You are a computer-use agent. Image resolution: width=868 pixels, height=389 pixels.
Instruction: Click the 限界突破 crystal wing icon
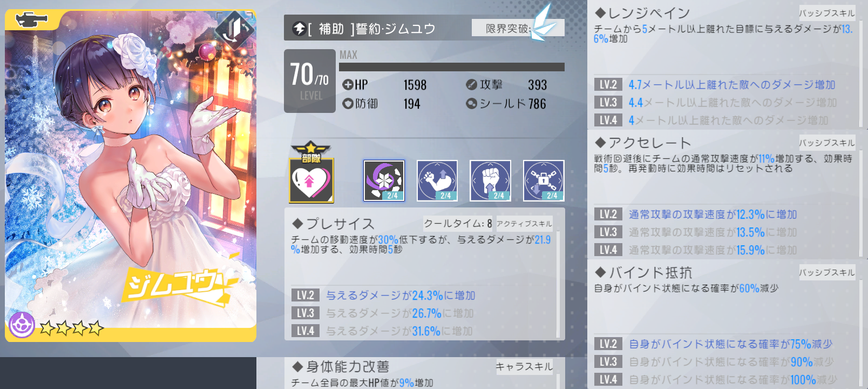542,23
